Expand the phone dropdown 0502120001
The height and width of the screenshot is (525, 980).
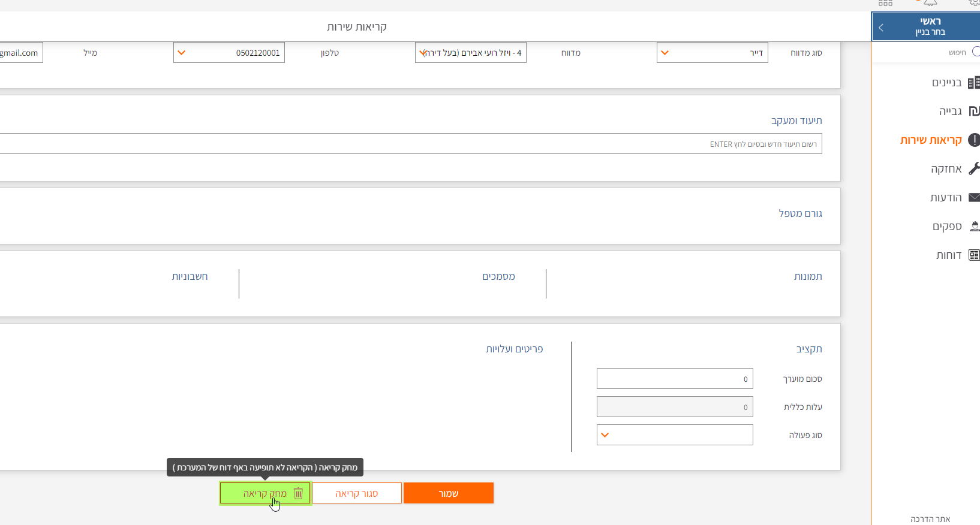[182, 53]
